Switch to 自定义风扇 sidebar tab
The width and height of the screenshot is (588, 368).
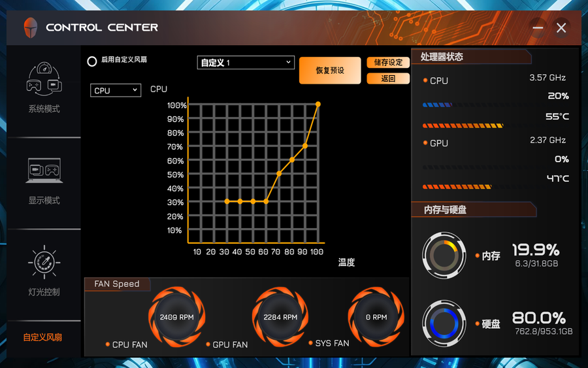[x=43, y=337]
